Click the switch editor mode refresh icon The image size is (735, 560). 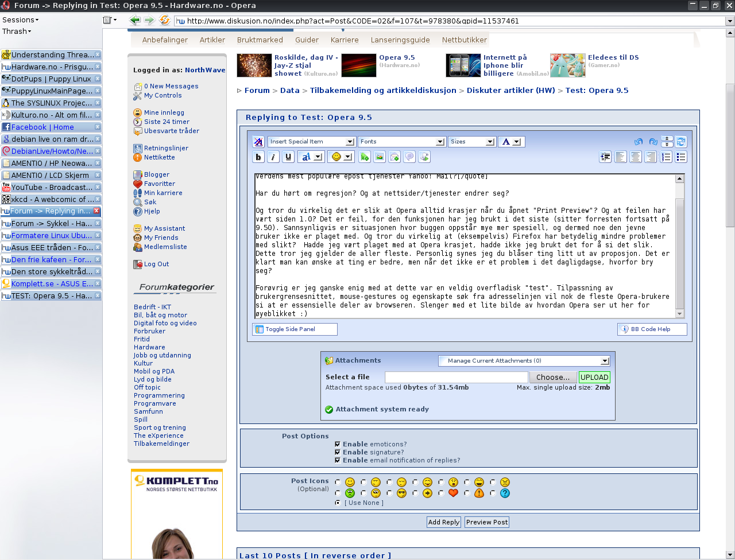pyautogui.click(x=681, y=142)
